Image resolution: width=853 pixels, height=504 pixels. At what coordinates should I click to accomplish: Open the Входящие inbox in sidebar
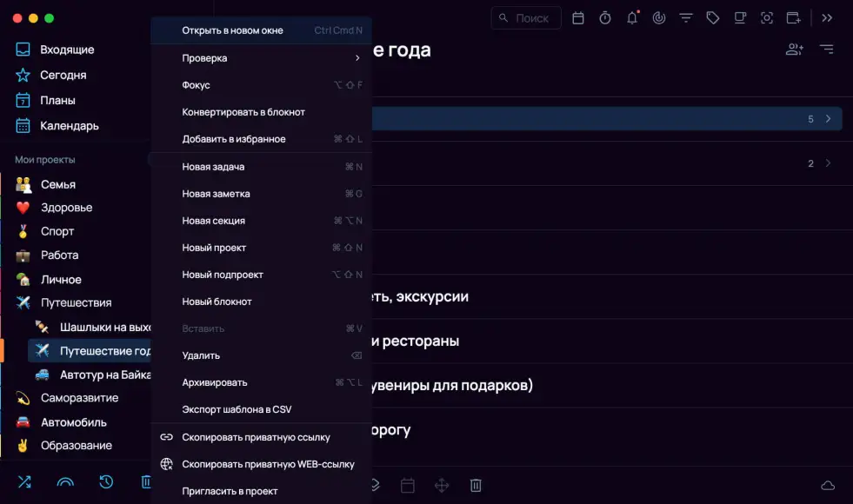67,50
